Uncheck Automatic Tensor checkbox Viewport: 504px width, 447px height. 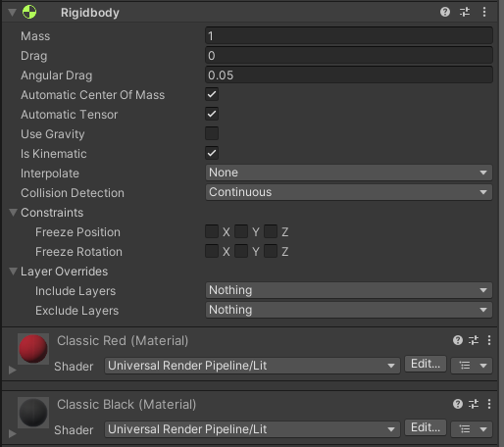(212, 114)
